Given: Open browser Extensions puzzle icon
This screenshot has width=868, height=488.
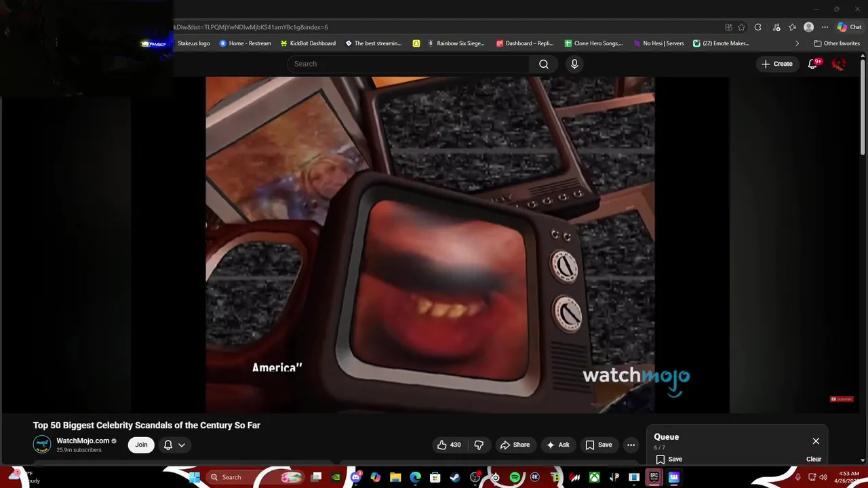Looking at the screenshot, I should point(758,27).
